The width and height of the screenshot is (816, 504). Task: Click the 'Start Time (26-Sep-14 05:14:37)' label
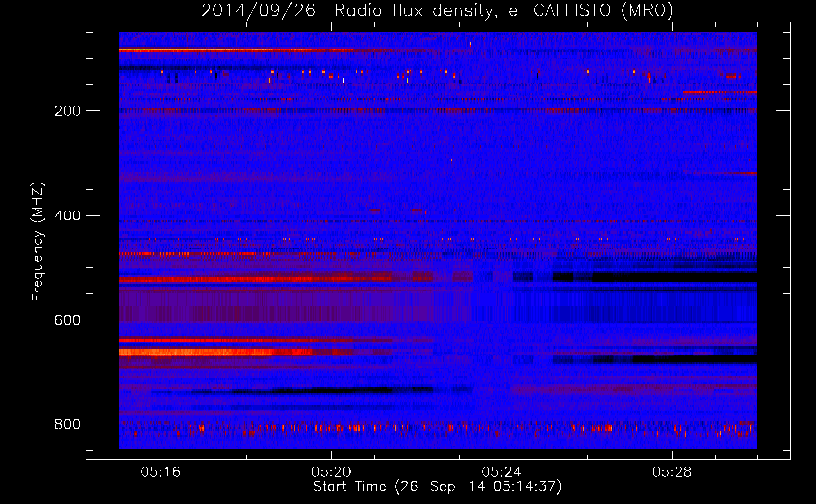[437, 487]
